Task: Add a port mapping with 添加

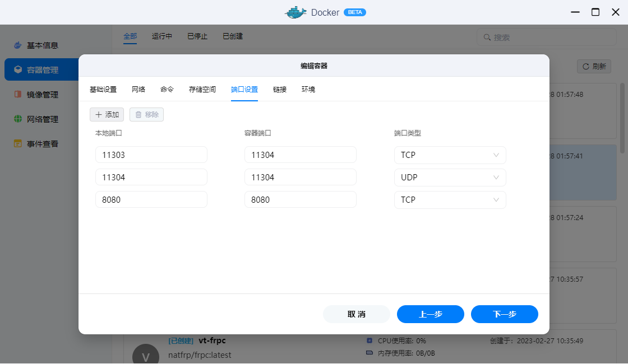Action: (x=107, y=115)
